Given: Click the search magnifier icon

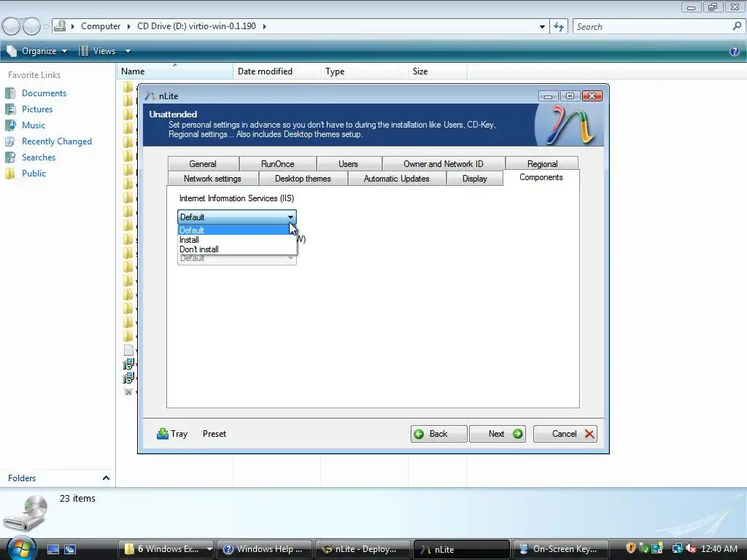Looking at the screenshot, I should pyautogui.click(x=737, y=26).
